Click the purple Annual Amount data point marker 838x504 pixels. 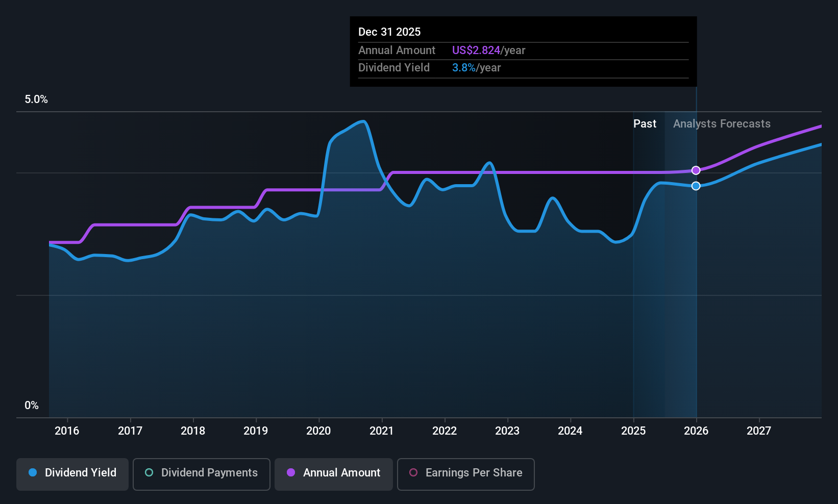(x=696, y=170)
